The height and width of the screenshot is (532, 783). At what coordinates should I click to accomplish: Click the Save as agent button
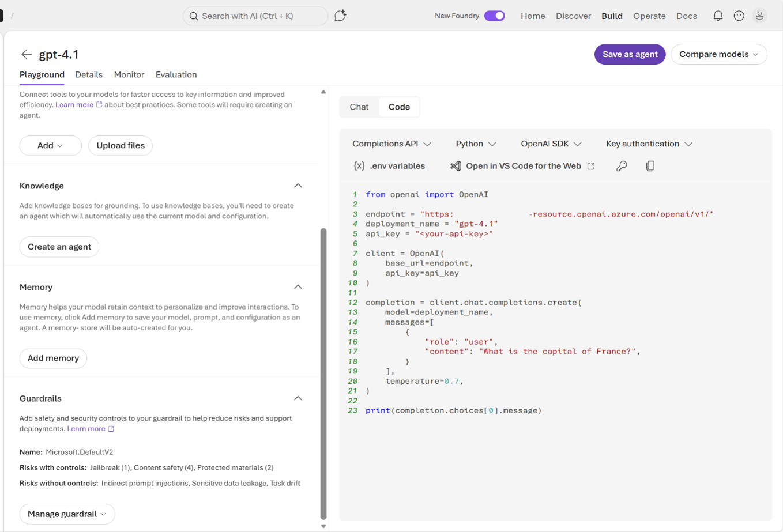pyautogui.click(x=630, y=54)
